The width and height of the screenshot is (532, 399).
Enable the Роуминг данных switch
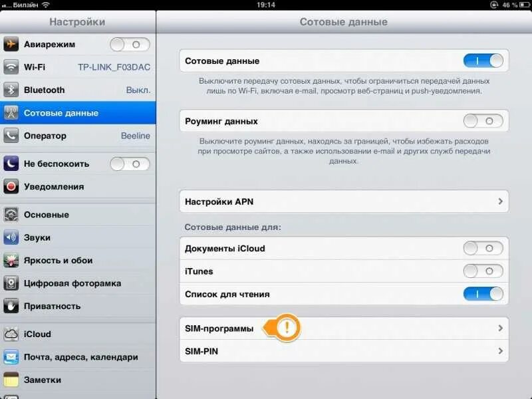coord(483,121)
